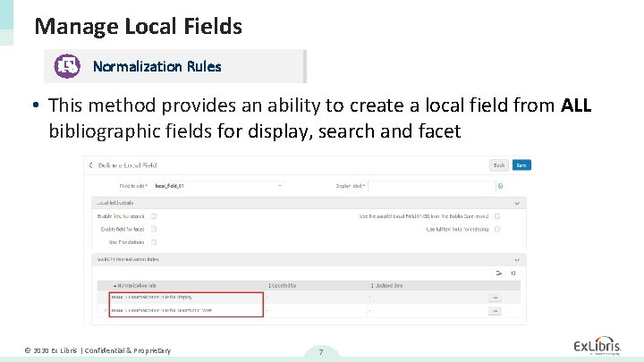Click the back arrow beside Define a Local Field
The height and width of the screenshot is (362, 644).
(x=90, y=165)
